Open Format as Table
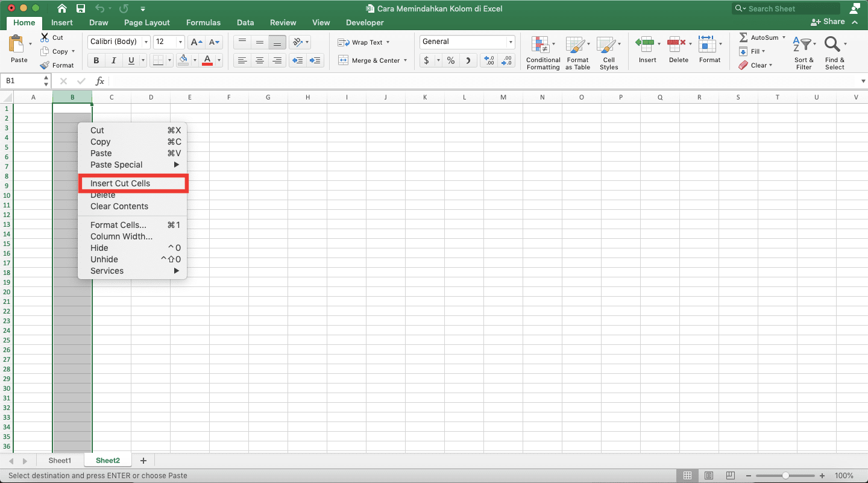 tap(577, 52)
